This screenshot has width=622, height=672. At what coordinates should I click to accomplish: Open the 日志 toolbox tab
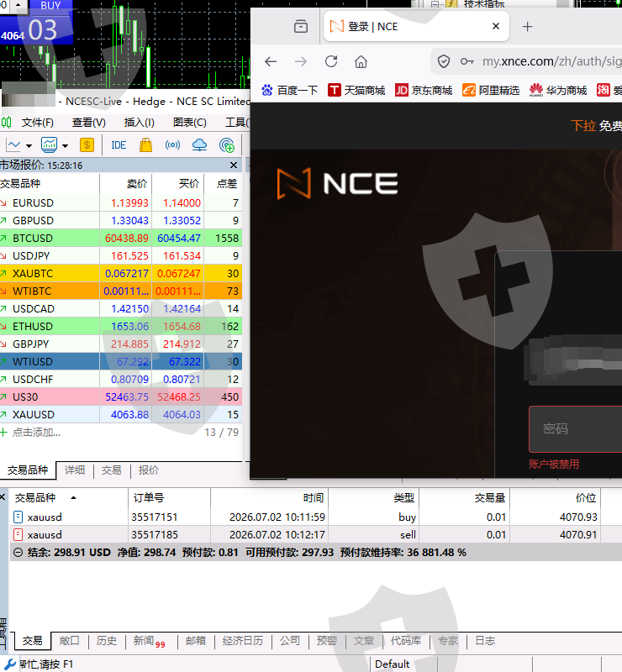click(485, 641)
